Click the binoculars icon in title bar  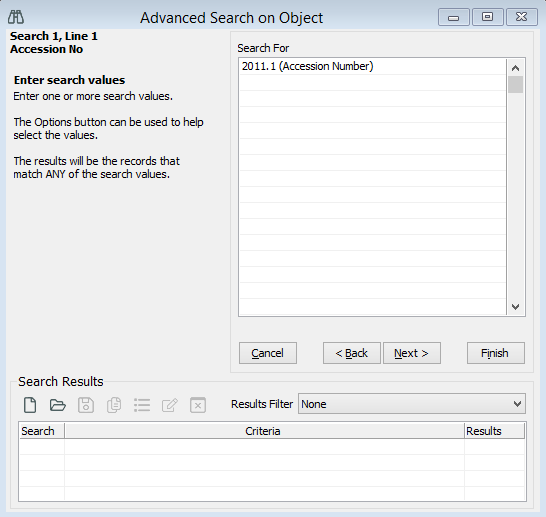coord(16,17)
